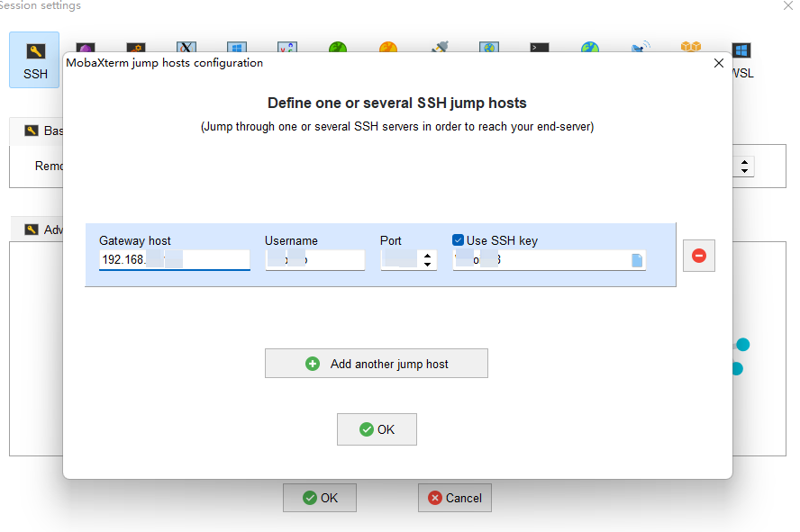The height and width of the screenshot is (532, 800).
Task: Click the 'Username' label
Action: [x=291, y=240]
